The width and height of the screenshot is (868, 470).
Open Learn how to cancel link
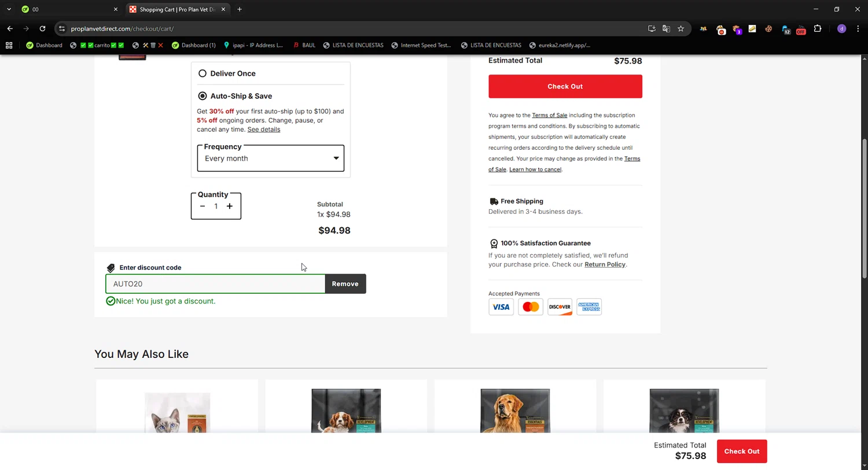[x=535, y=169]
